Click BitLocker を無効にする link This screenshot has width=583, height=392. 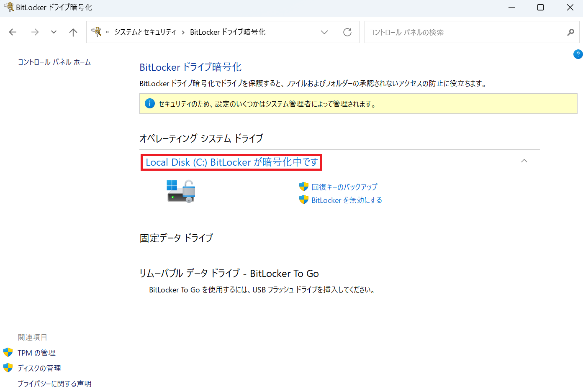click(347, 200)
